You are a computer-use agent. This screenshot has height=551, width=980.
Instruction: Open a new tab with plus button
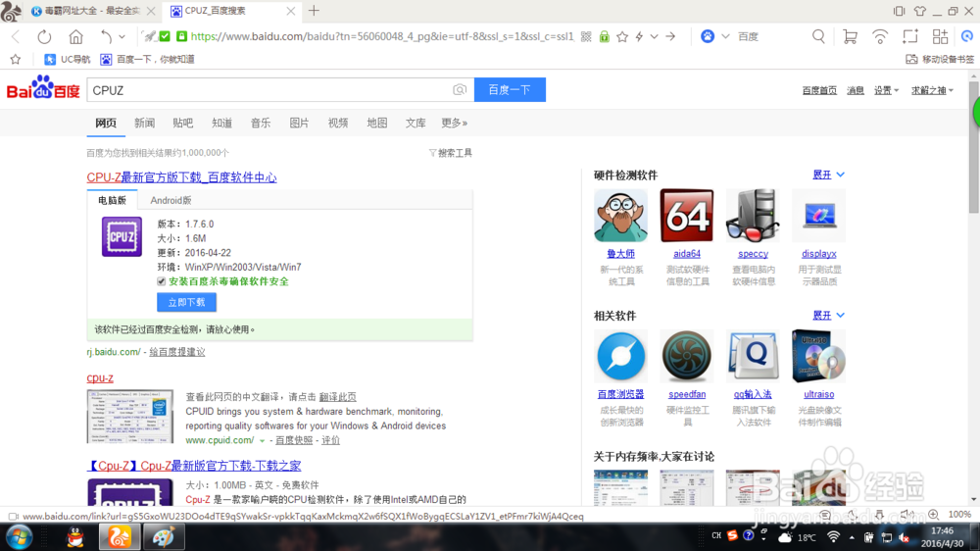(x=314, y=11)
